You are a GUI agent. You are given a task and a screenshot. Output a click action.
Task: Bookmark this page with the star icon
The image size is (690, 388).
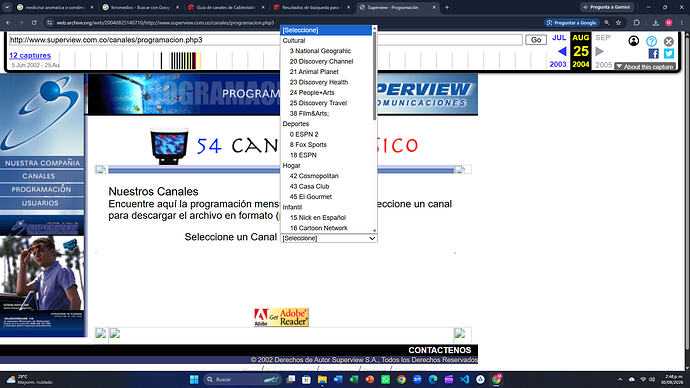[618, 22]
